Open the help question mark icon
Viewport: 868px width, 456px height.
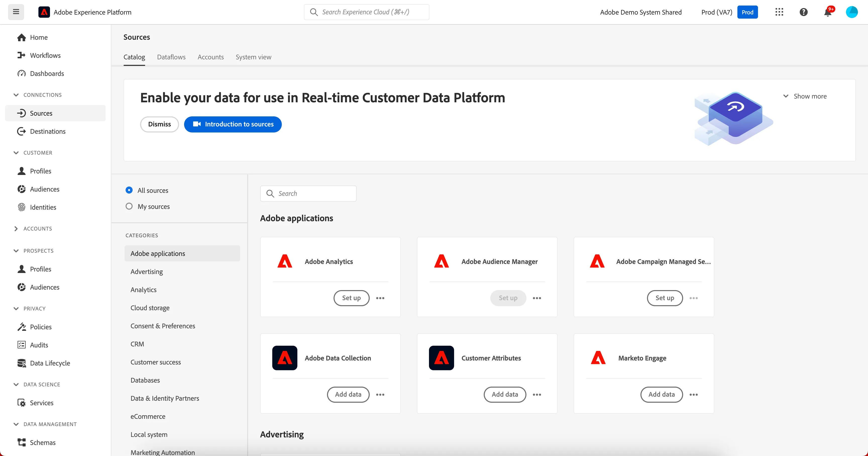pyautogui.click(x=804, y=12)
